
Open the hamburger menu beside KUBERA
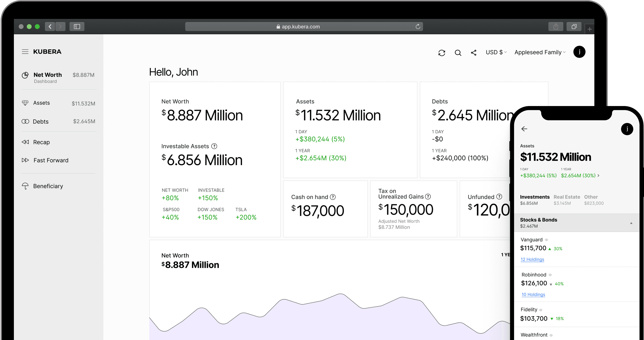coord(25,52)
